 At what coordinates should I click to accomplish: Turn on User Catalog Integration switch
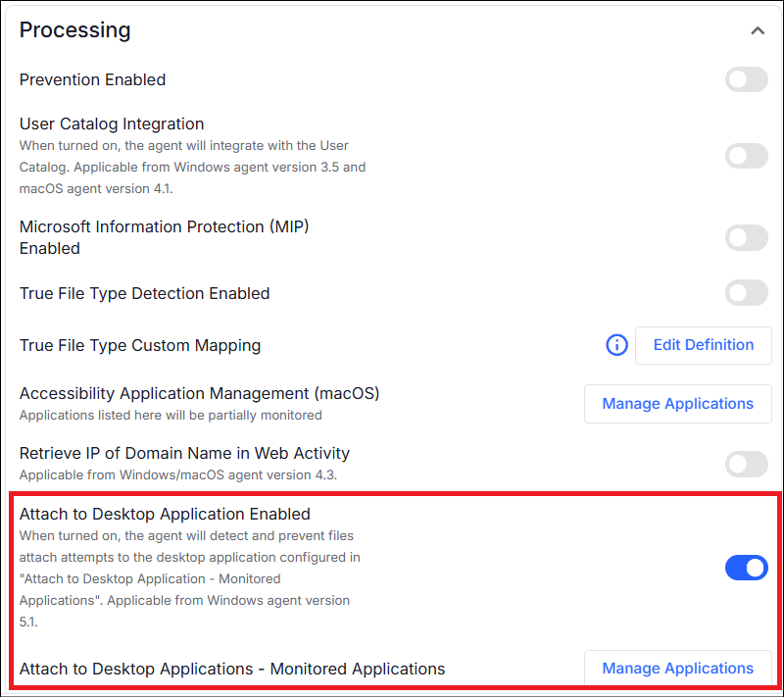click(x=747, y=155)
